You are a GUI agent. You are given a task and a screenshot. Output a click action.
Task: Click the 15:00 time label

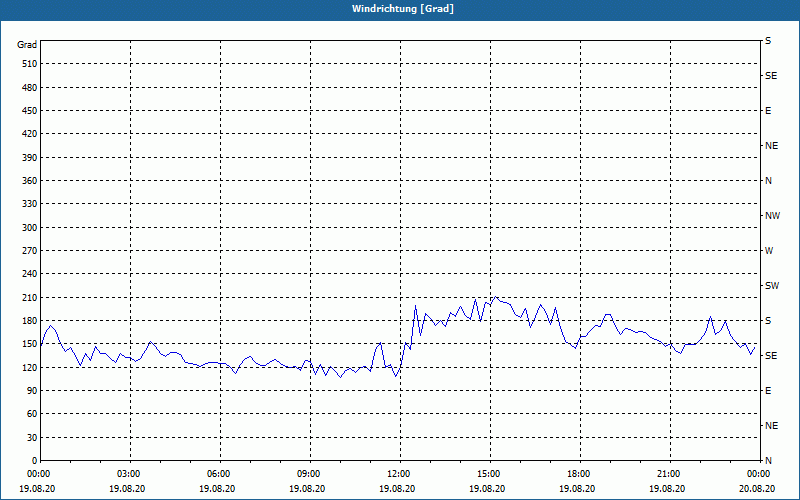coord(490,474)
